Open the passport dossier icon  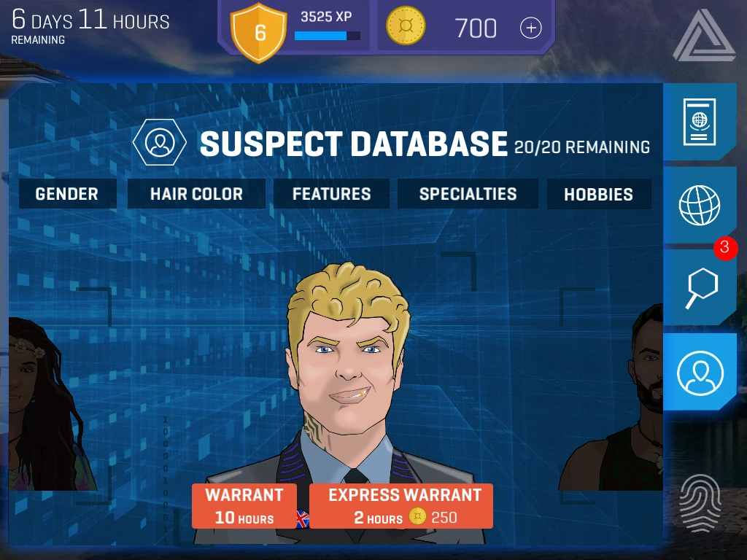[699, 122]
